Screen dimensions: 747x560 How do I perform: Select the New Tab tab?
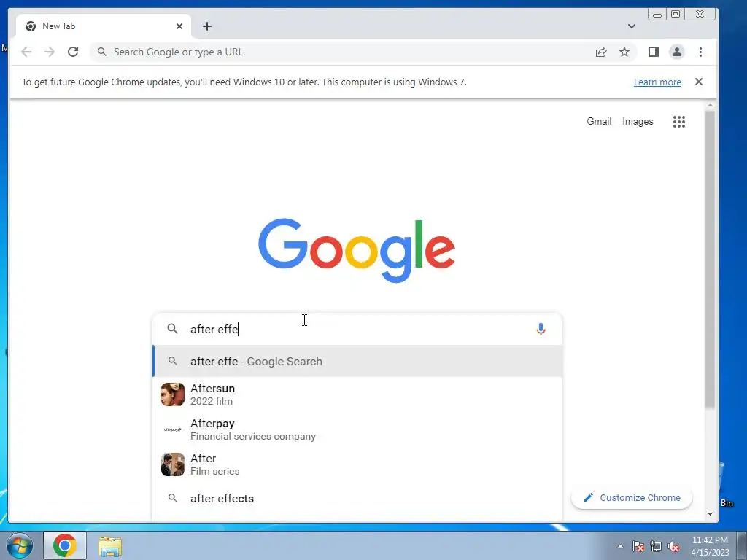(x=104, y=26)
